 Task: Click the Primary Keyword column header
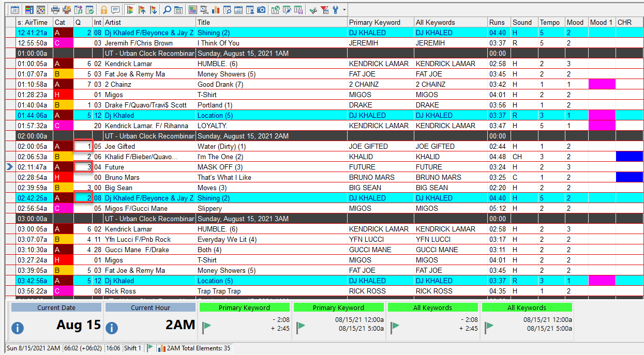(380, 22)
